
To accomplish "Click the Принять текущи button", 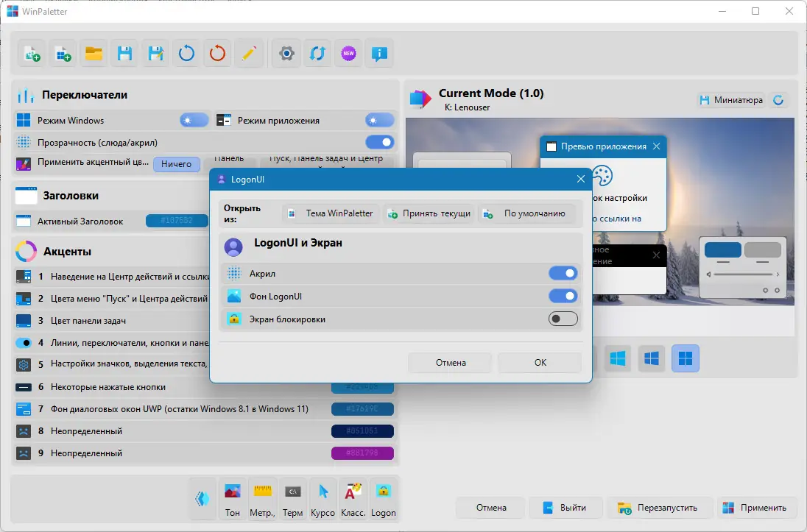I will point(429,213).
